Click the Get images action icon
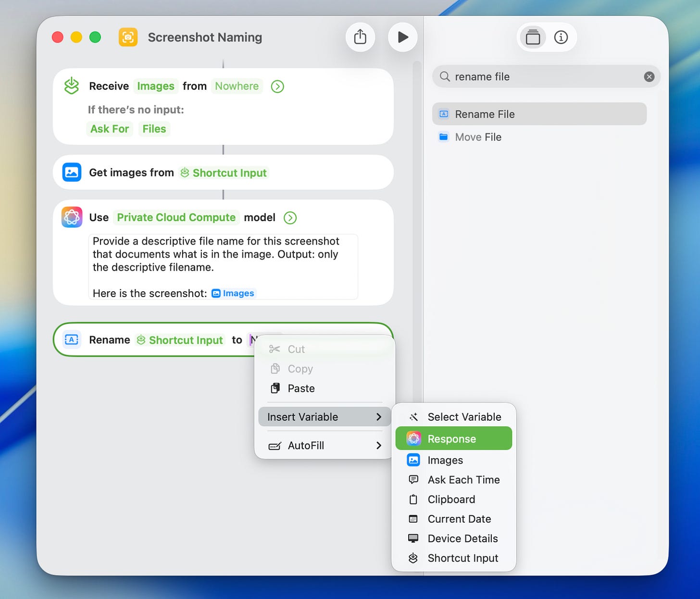Screen dimensions: 700x599 pyautogui.click(x=72, y=172)
